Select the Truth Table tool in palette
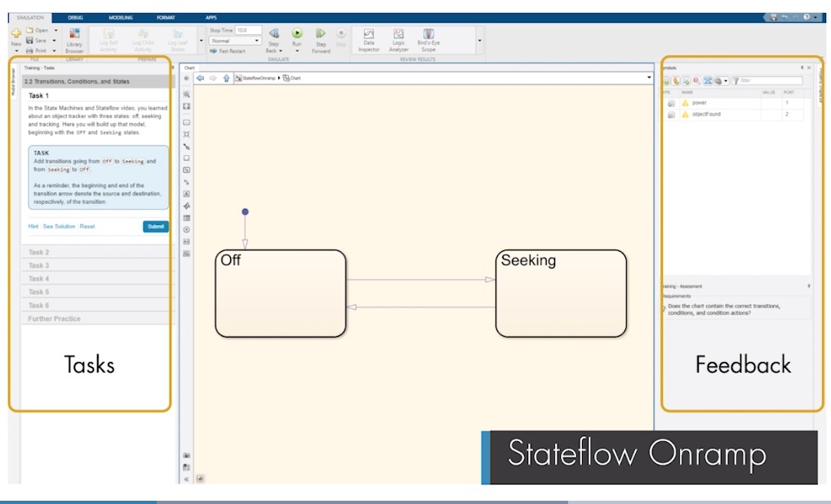Viewport: 831px width, 504px height. pyautogui.click(x=187, y=218)
